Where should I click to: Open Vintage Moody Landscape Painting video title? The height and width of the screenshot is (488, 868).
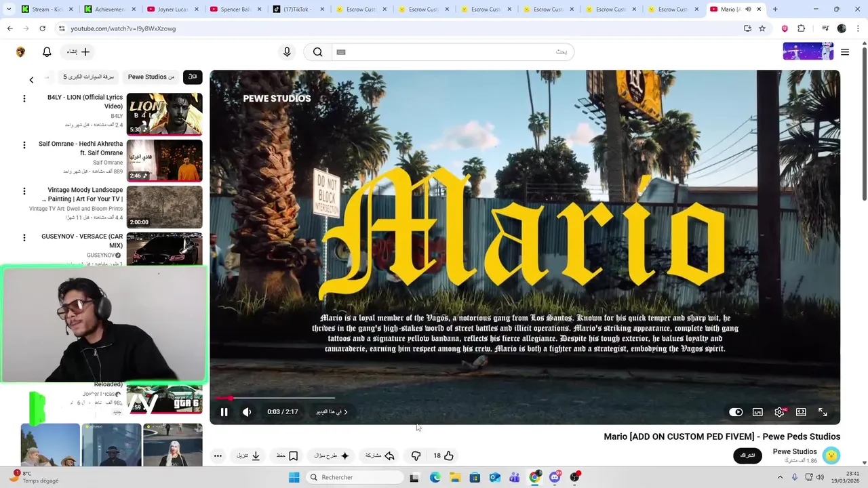point(83,195)
